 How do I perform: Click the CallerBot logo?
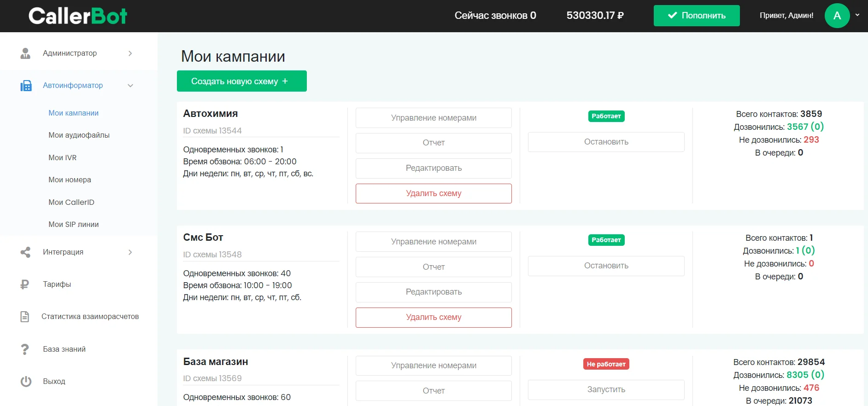[78, 16]
